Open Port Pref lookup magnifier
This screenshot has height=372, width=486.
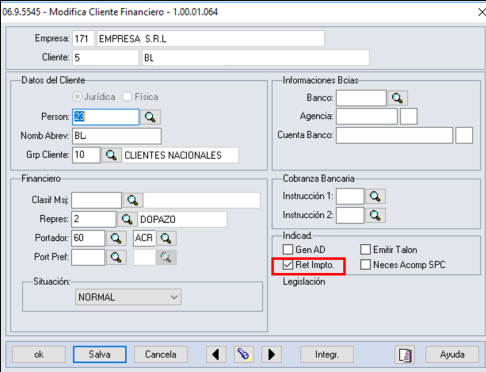tap(116, 257)
